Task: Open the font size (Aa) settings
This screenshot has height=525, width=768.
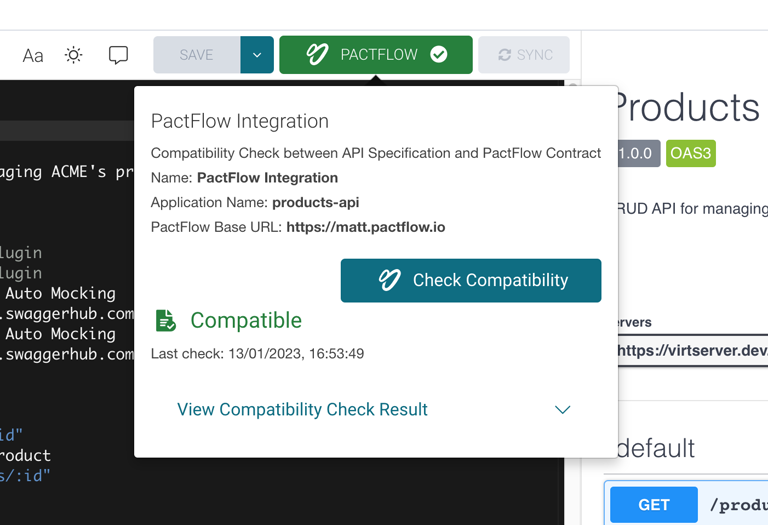Action: (x=33, y=56)
